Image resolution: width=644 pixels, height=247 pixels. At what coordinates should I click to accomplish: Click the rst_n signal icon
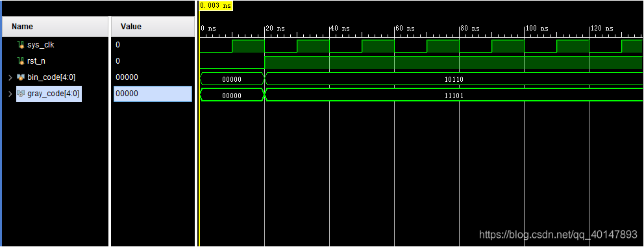coord(21,61)
